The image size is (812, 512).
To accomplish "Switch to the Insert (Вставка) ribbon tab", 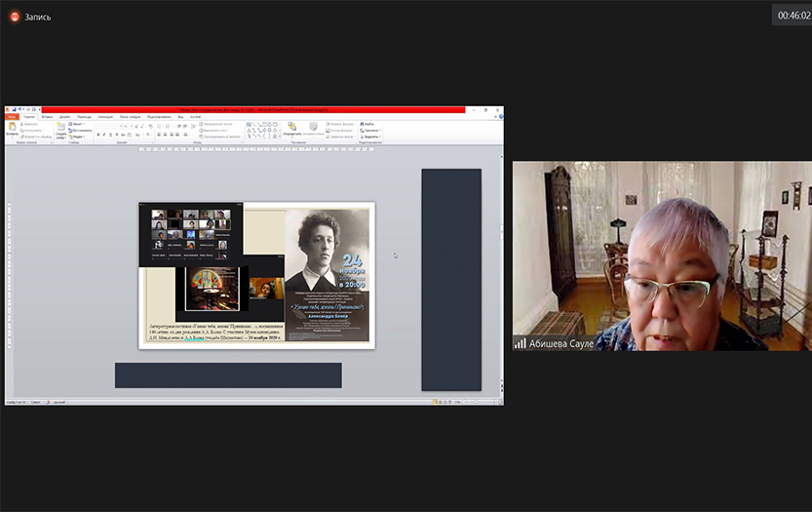I will point(47,117).
